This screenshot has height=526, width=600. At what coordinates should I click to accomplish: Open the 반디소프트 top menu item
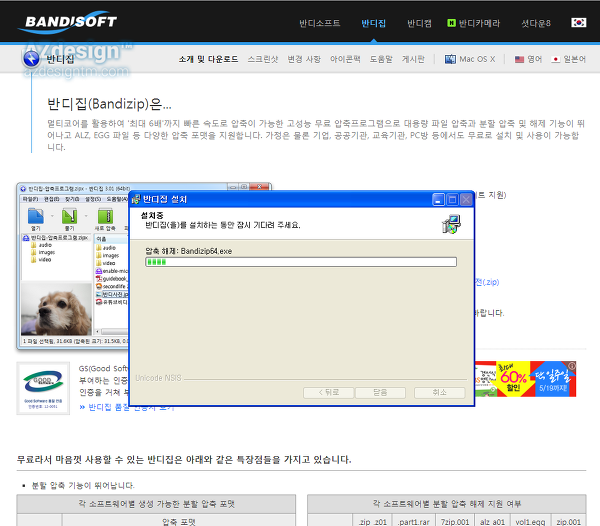[x=320, y=23]
